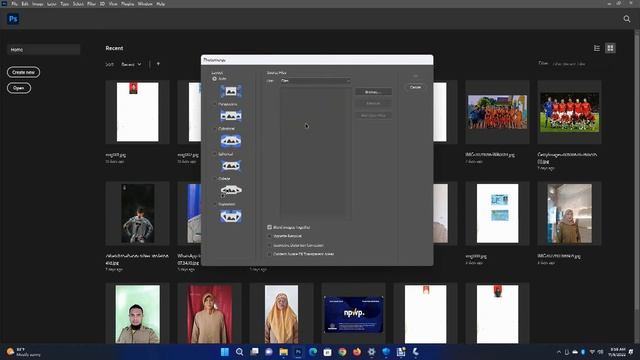Screen dimensions: 640x360
Task: Open the Edit menu
Action: coord(25,4)
